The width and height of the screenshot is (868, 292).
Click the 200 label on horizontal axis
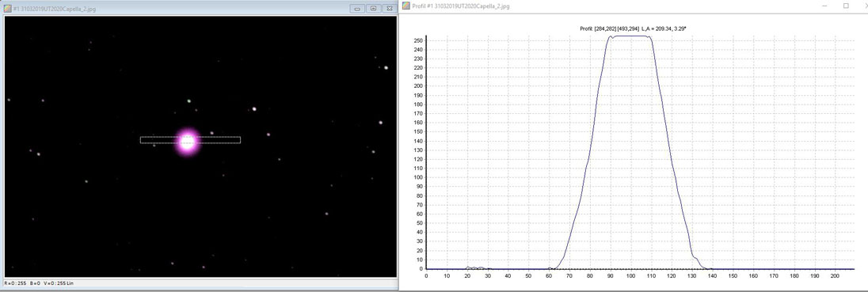835,275
